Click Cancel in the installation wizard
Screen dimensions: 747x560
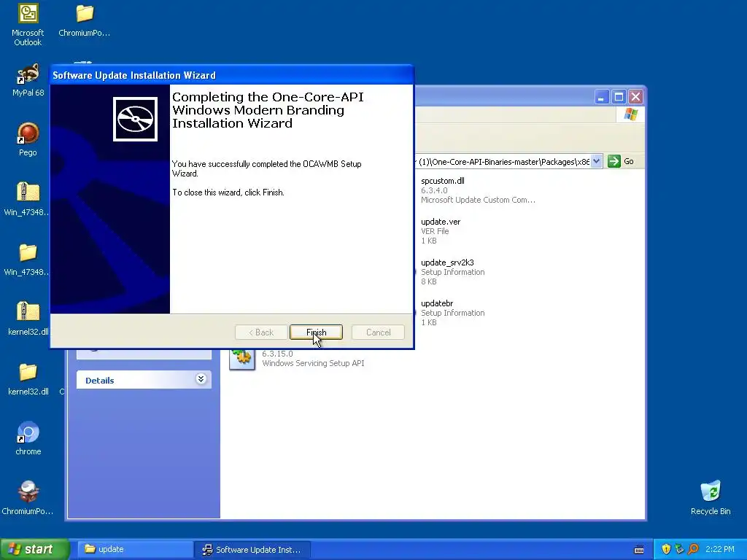[x=379, y=332]
